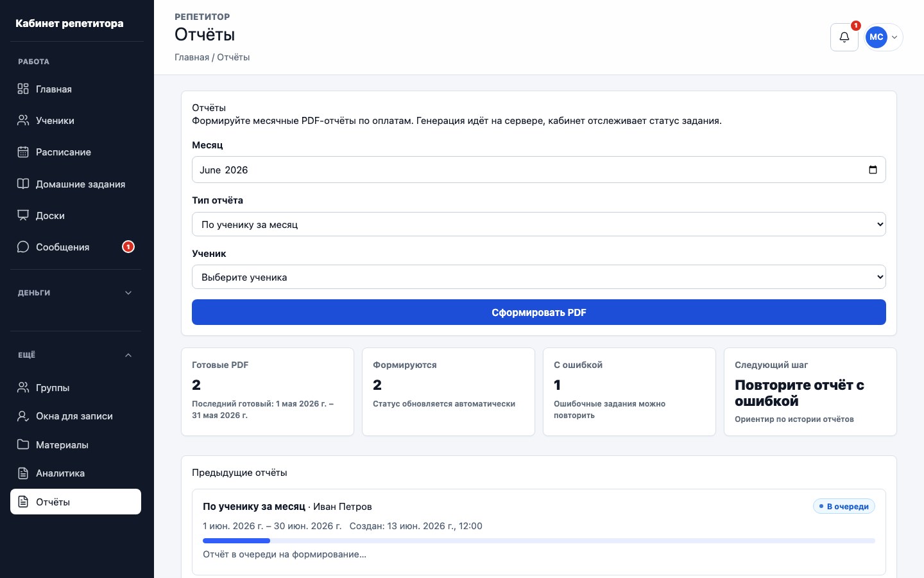The image size is (924, 578).
Task: Click the Доски presentation board icon
Action: (x=23, y=215)
